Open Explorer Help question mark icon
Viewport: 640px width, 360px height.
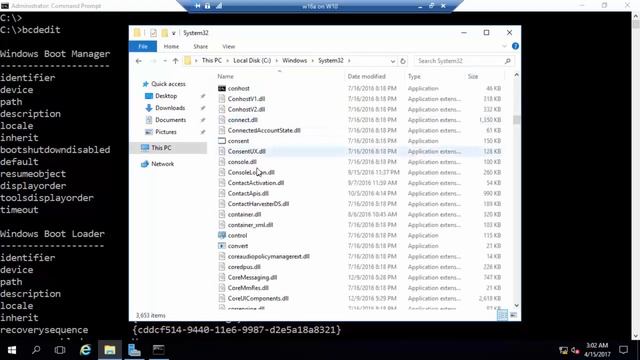515,46
